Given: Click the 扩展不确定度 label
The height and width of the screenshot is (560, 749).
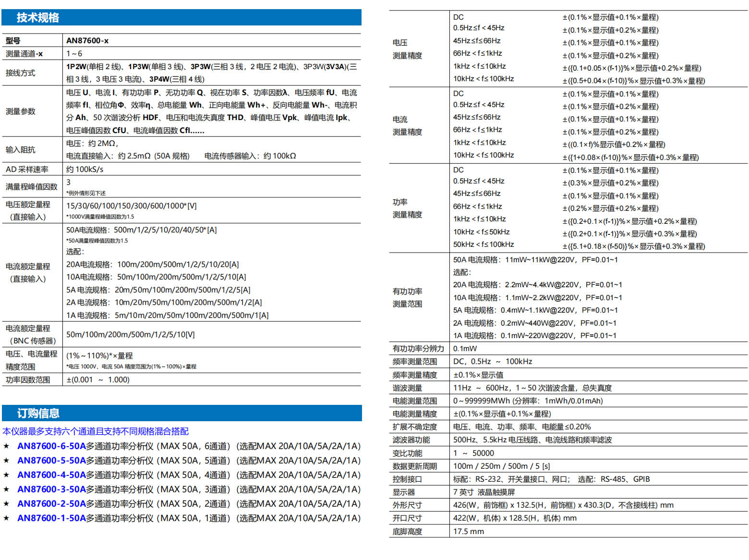Looking at the screenshot, I should coord(415,427).
